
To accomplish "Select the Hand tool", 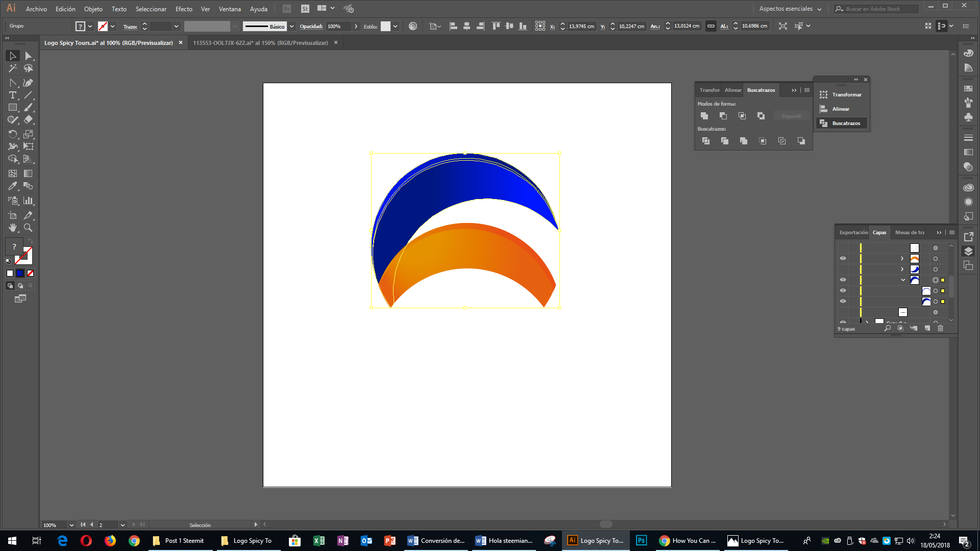I will point(13,228).
